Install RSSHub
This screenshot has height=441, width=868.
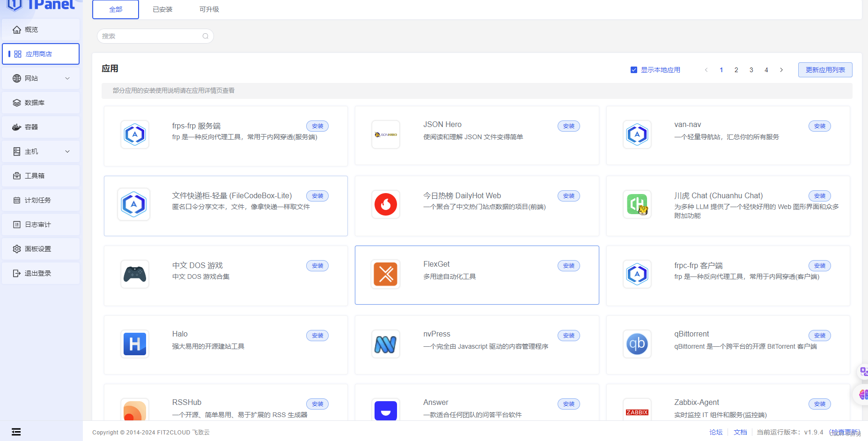[x=317, y=404]
